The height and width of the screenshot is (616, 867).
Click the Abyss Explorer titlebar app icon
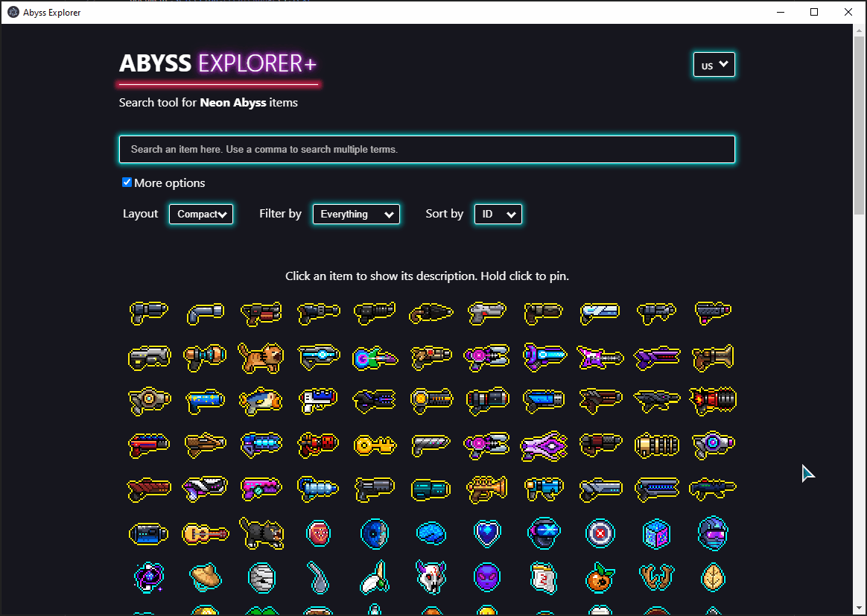(x=13, y=12)
